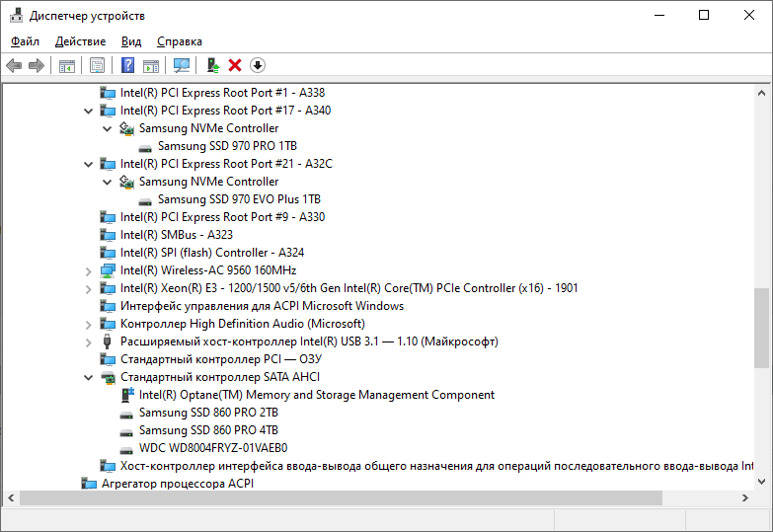Viewport: 773px width, 532px height.
Task: Click the red X Uninstall device icon
Action: (235, 65)
